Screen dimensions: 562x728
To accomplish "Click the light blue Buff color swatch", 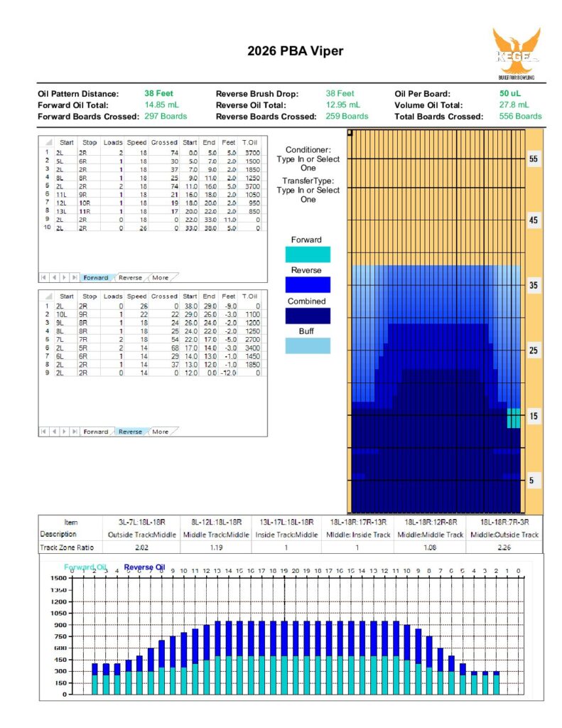I will point(308,346).
